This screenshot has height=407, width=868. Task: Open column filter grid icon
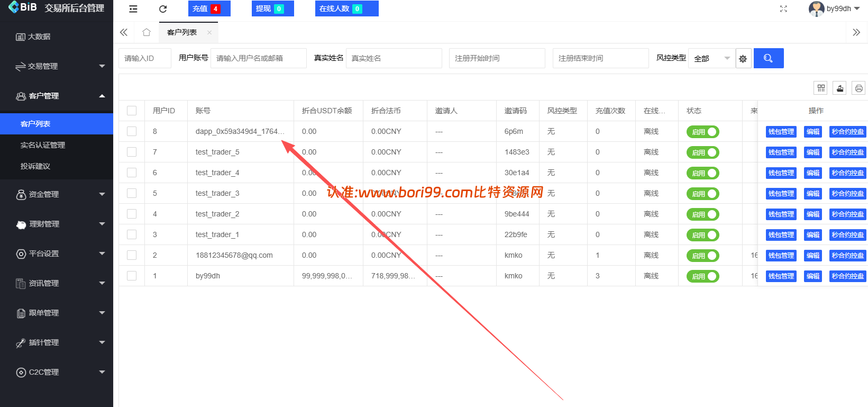pyautogui.click(x=821, y=88)
